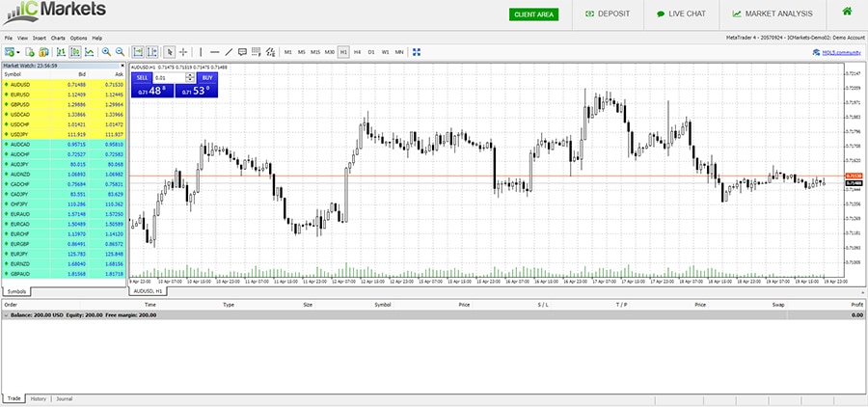Click the BUY button on chart
The image size is (868, 407).
(206, 77)
